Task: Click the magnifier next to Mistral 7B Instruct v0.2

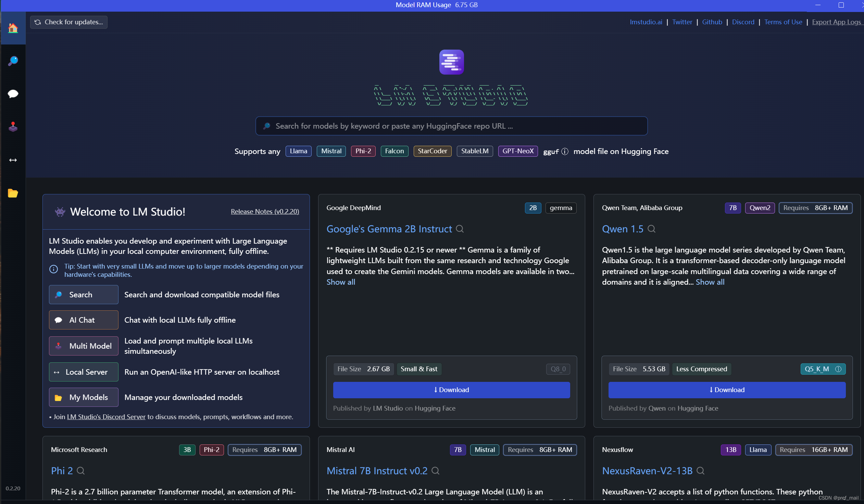Action: (x=436, y=471)
